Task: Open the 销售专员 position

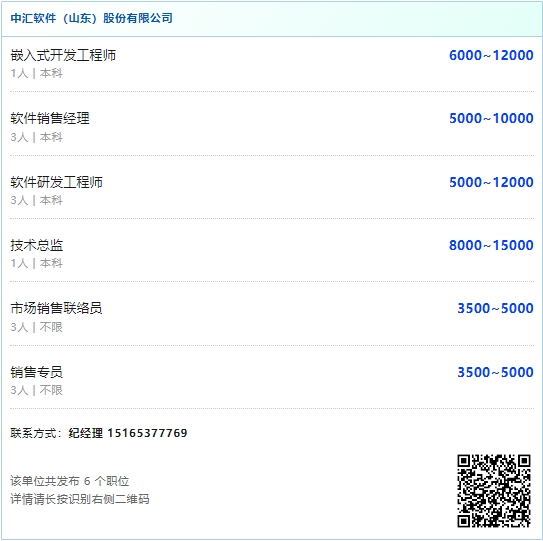Action: click(37, 372)
